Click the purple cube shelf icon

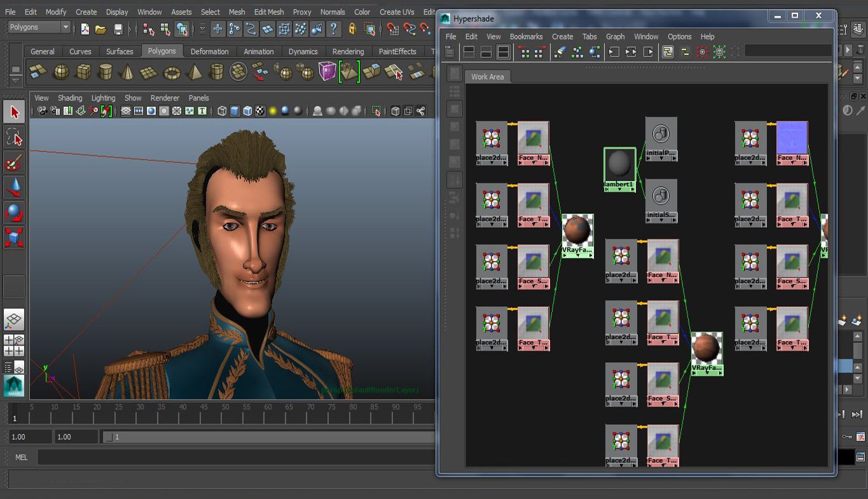click(327, 71)
